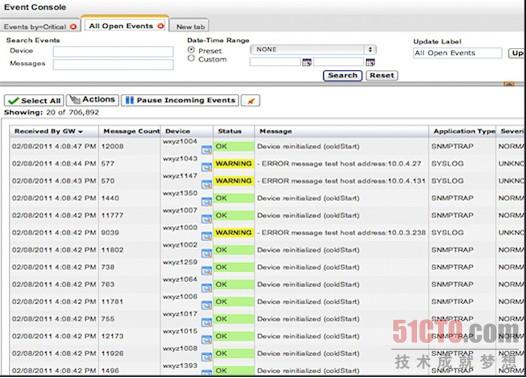The width and height of the screenshot is (526, 378).
Task: Open the start date calendar picker
Action: (x=307, y=62)
